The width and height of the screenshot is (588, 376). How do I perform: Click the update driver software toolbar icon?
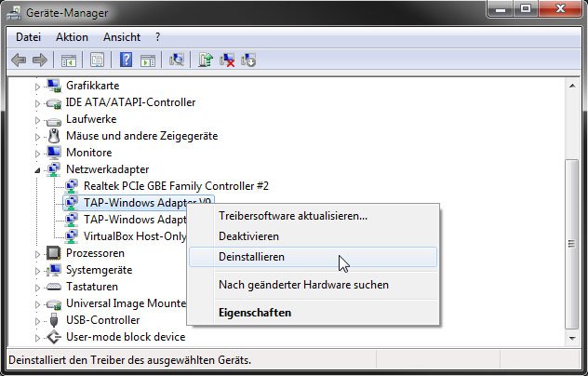pyautogui.click(x=206, y=60)
